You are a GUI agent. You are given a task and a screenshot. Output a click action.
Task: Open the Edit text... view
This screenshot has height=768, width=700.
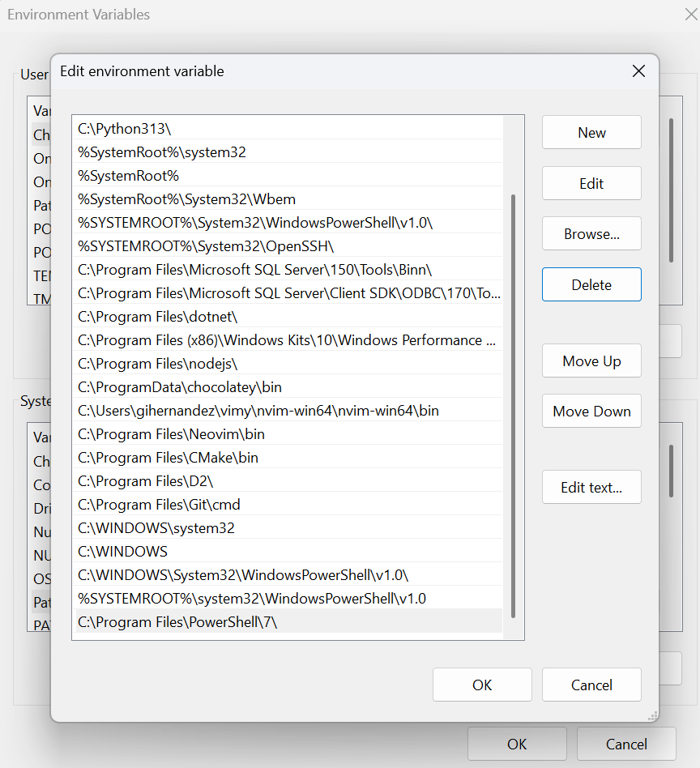coord(591,488)
